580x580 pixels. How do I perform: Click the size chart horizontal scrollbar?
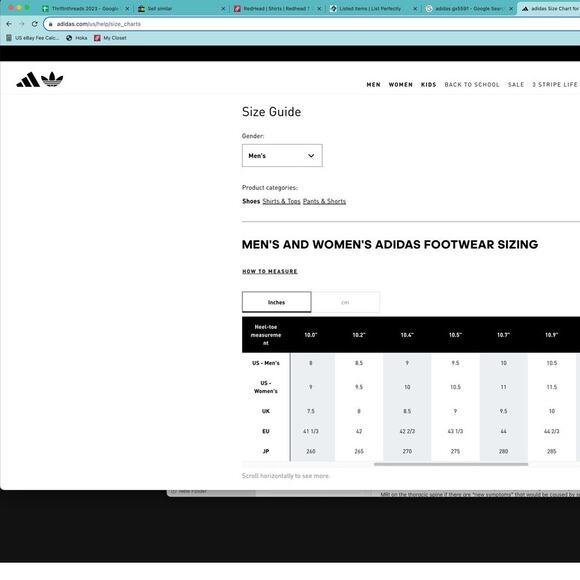tap(451, 464)
